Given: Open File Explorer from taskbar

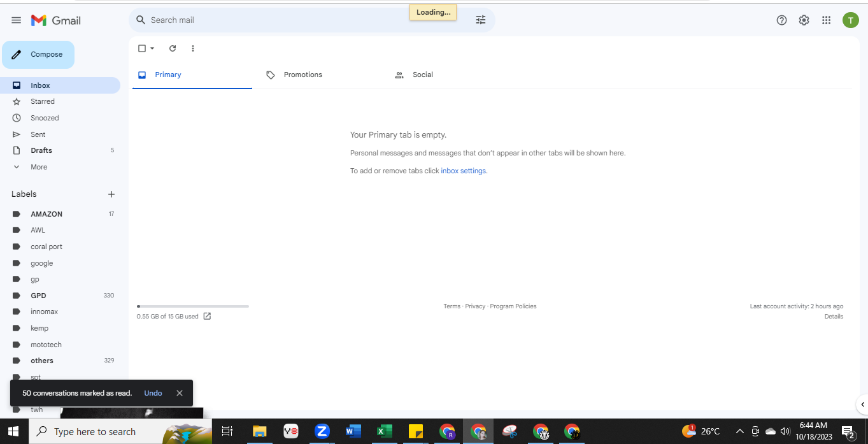Looking at the screenshot, I should pyautogui.click(x=259, y=431).
